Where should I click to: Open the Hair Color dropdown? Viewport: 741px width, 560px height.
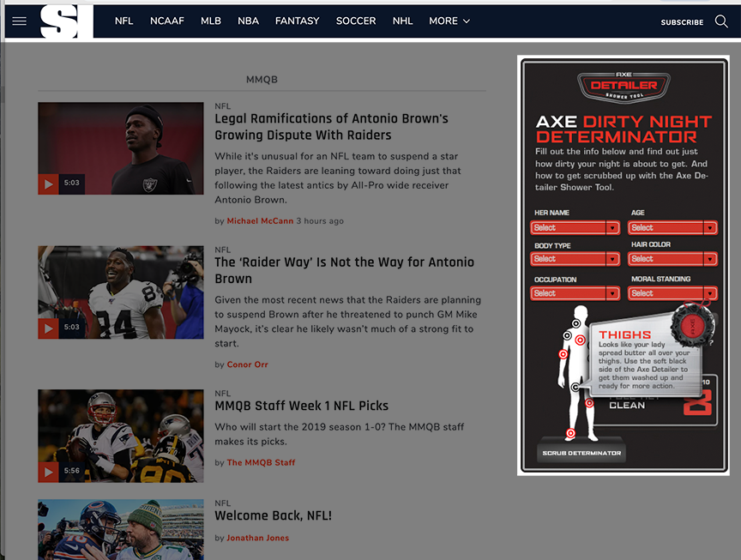[672, 259]
